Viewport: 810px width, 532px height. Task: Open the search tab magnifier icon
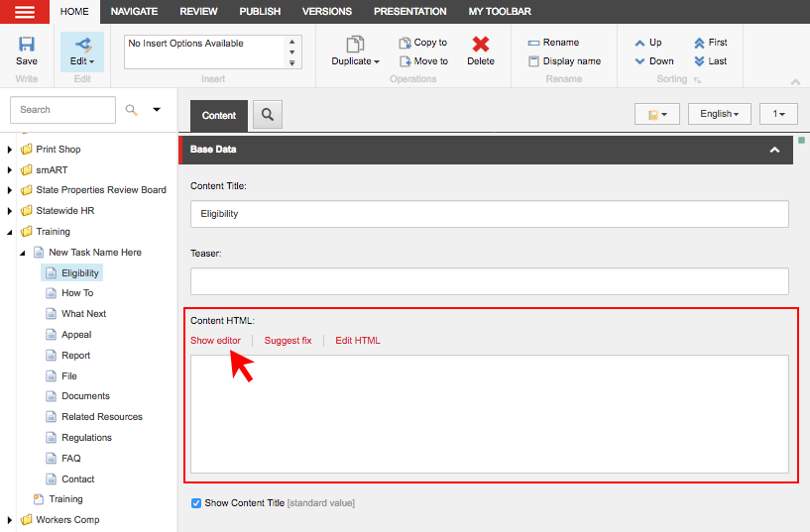268,115
